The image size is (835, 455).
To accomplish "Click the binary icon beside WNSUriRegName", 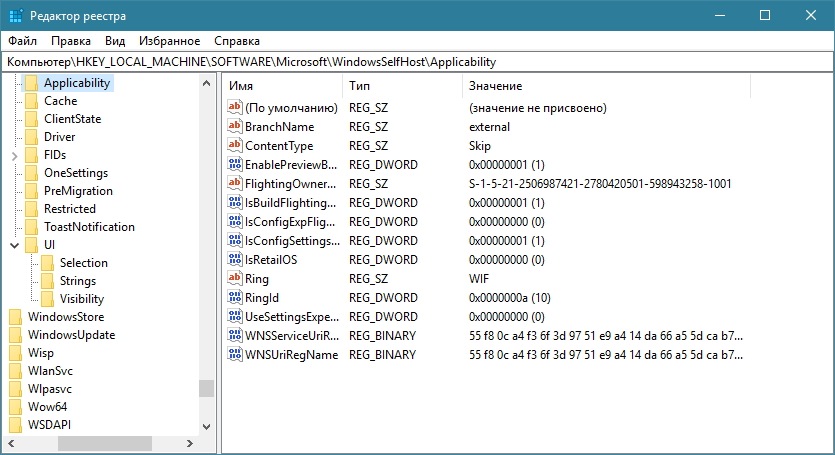I will pos(235,354).
